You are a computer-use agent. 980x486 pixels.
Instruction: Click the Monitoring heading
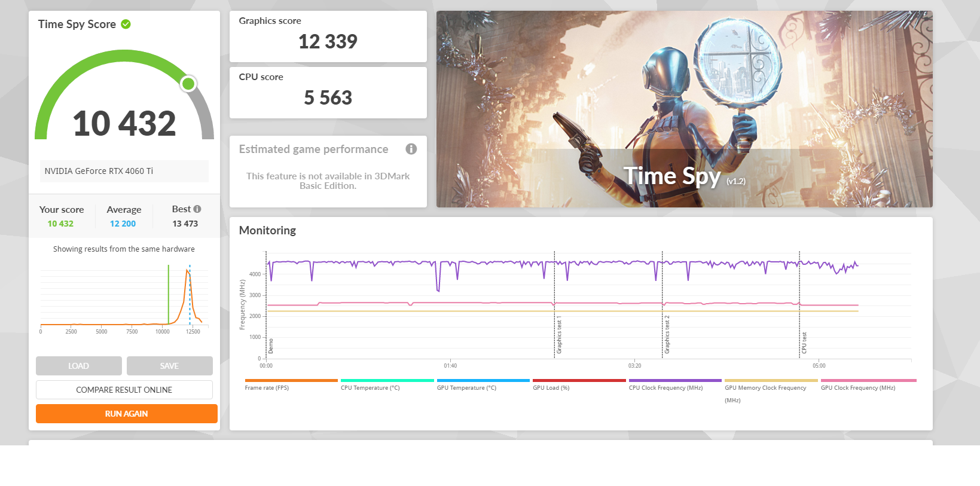267,230
